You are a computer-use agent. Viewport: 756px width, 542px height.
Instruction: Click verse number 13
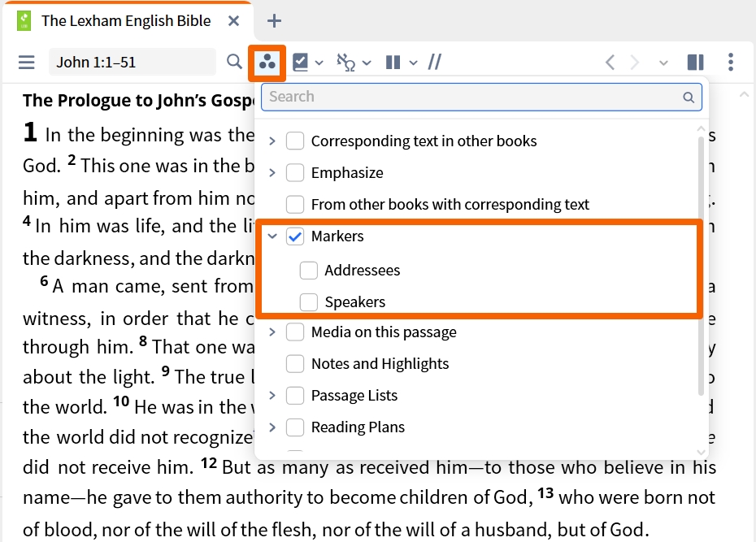click(545, 493)
